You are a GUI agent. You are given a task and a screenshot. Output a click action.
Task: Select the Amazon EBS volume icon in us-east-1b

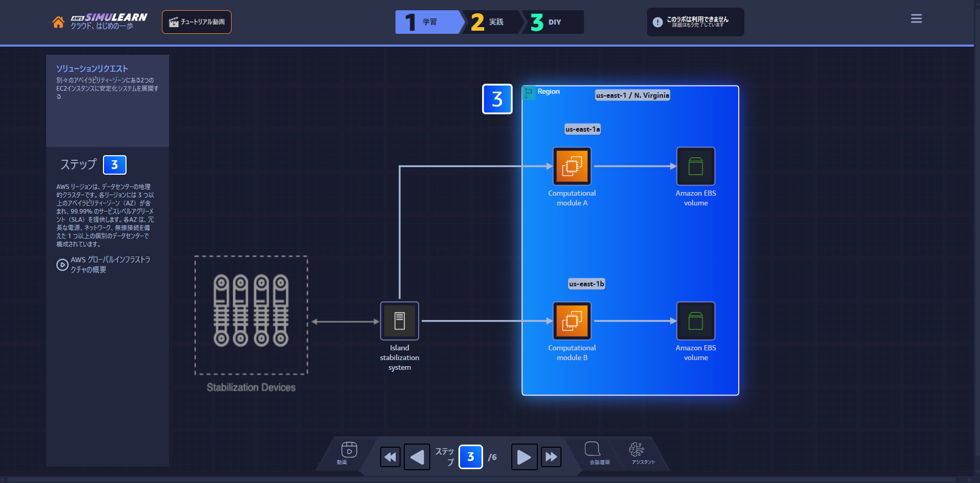pyautogui.click(x=696, y=321)
